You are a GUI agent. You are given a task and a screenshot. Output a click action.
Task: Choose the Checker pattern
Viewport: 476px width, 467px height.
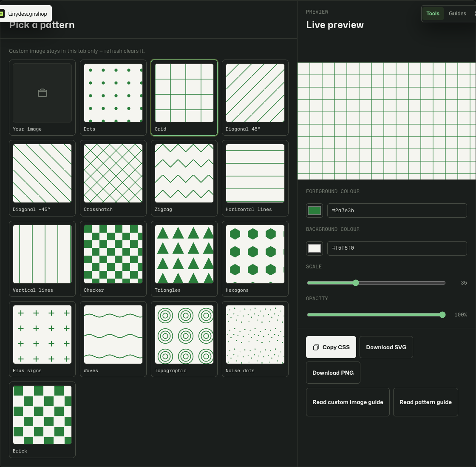[113, 259]
